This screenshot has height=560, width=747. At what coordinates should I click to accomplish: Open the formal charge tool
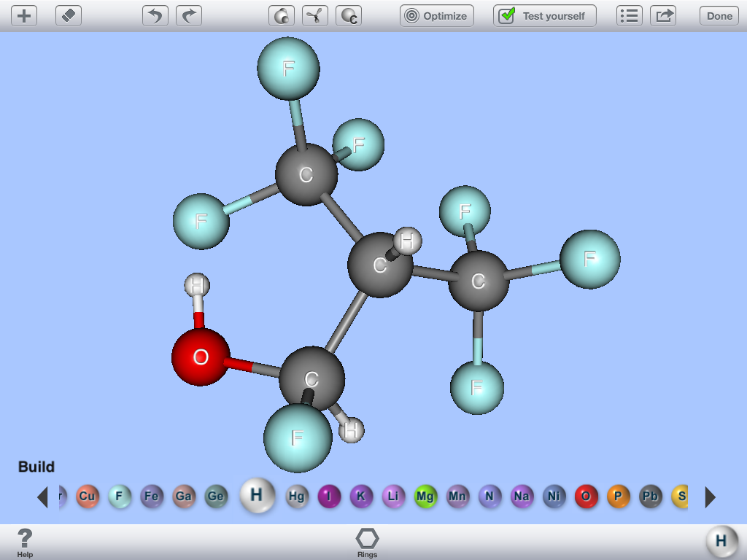[348, 15]
